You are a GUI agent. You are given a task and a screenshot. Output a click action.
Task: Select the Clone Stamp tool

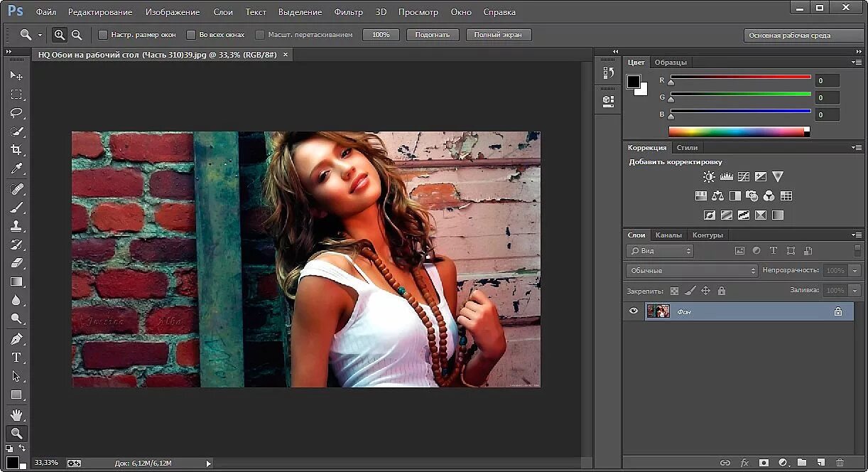16,225
